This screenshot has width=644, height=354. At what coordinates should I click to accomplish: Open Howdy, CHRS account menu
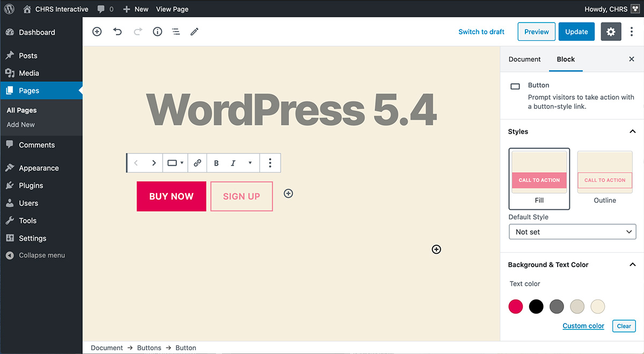click(x=611, y=9)
